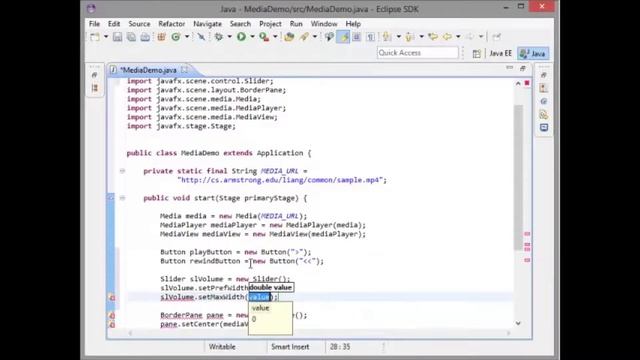640x360 pixels.
Task: Minimize the editor area
Action: pyautogui.click(x=509, y=68)
